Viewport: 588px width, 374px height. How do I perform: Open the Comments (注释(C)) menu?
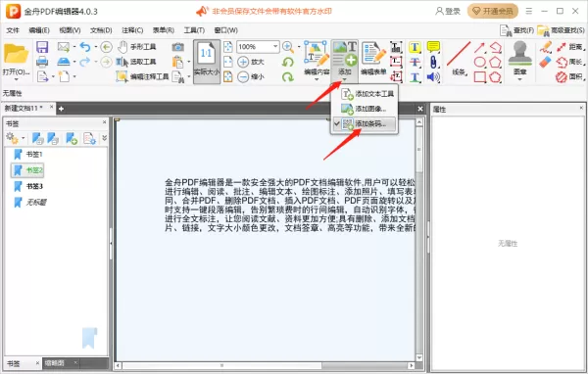pos(132,30)
